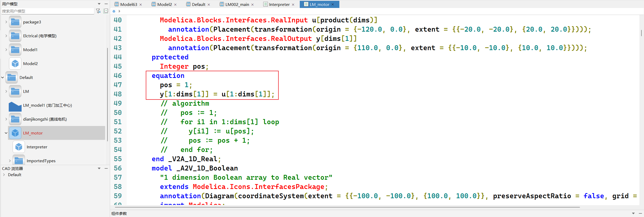644x217 pixels.
Task: Click the 'equation' keyword on line 46
Action: pos(168,76)
